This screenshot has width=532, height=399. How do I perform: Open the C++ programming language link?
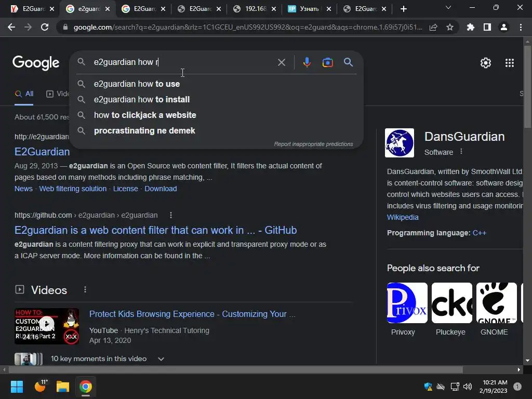pyautogui.click(x=480, y=233)
